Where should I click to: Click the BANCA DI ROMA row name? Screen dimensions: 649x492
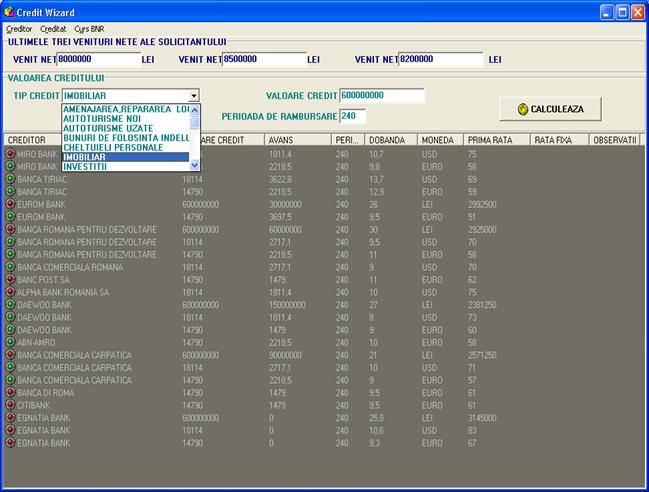(46, 393)
